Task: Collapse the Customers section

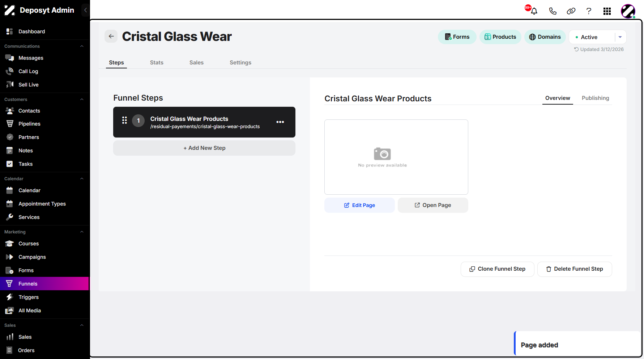Action: pyautogui.click(x=82, y=100)
